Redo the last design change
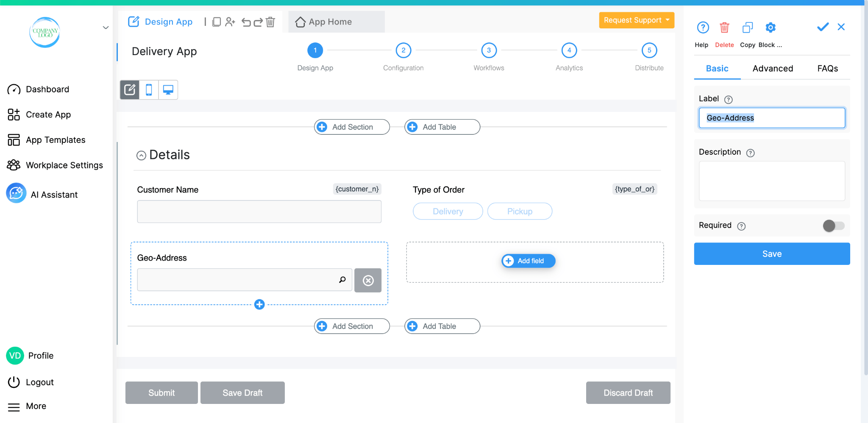Screen dimensions: 868x423 tap(258, 22)
